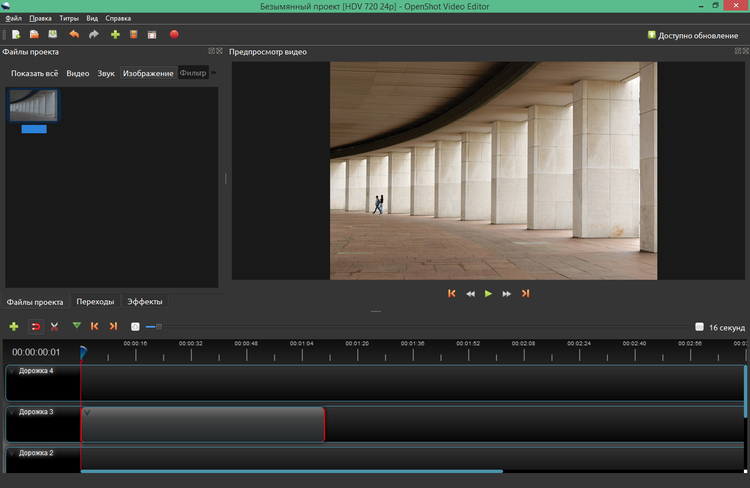Click the Undo arrow icon

point(74,34)
